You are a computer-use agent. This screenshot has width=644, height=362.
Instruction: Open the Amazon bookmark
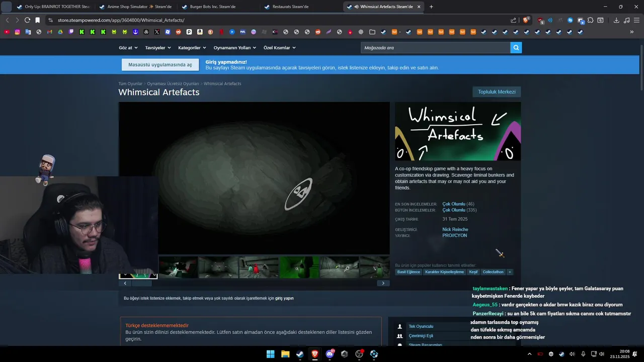(200, 32)
